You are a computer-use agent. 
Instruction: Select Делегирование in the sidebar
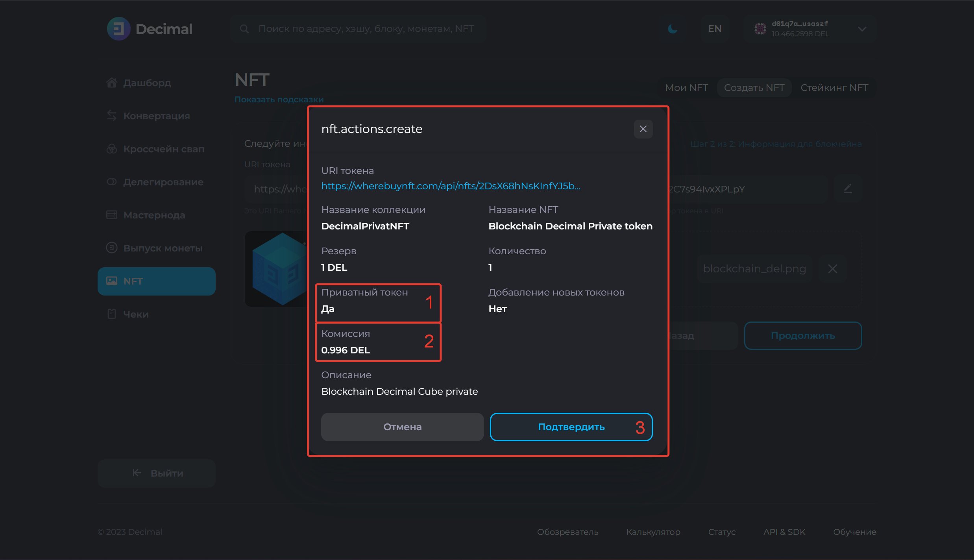[x=163, y=182]
